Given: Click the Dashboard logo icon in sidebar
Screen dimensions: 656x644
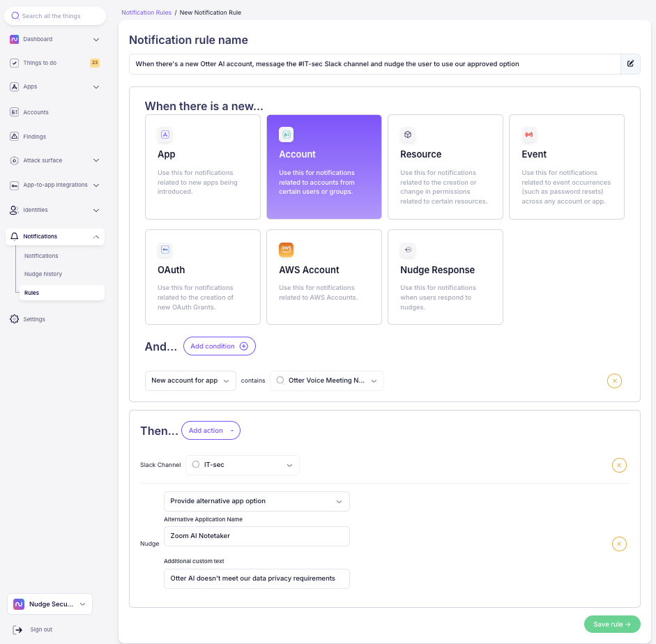Looking at the screenshot, I should pos(14,39).
